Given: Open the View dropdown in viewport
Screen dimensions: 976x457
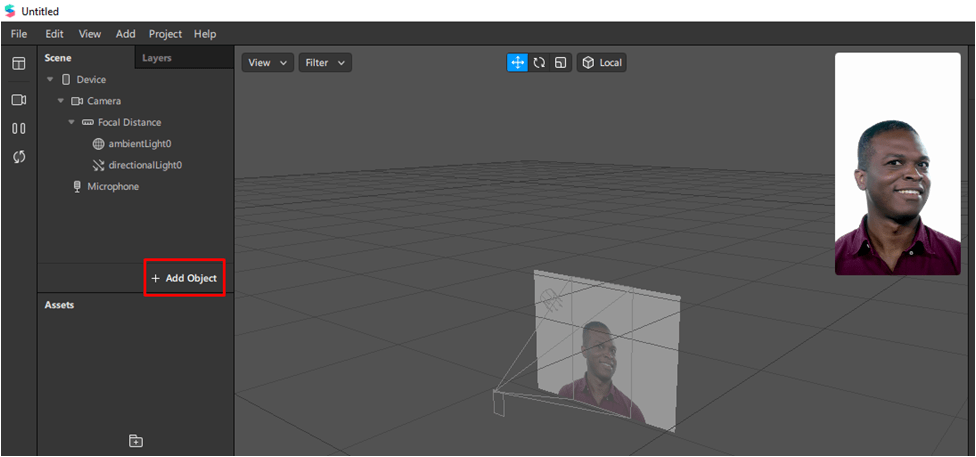Looking at the screenshot, I should (267, 63).
